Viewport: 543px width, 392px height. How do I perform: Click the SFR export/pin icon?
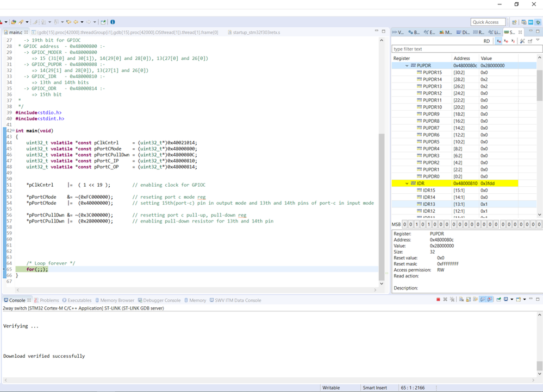coord(530,41)
